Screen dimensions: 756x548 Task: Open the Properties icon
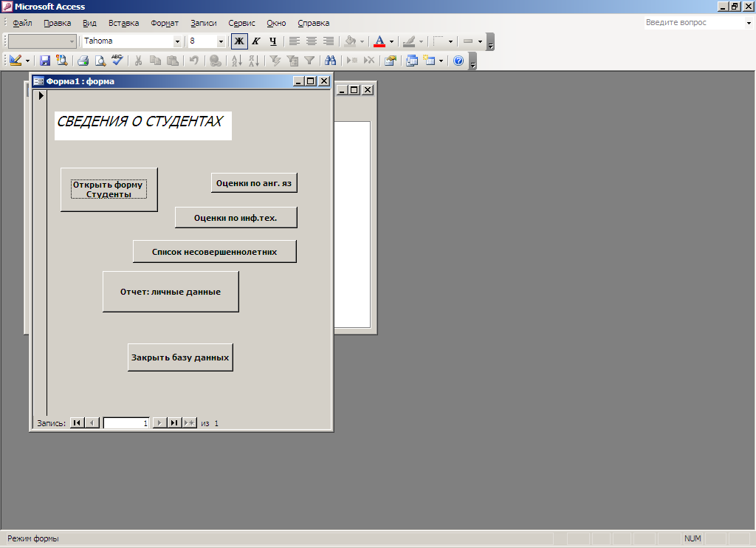point(391,61)
